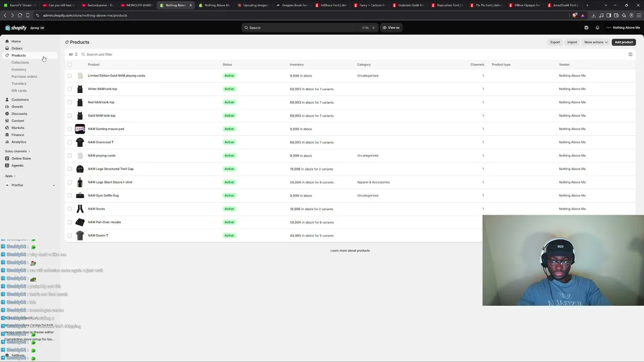The image size is (644, 362).
Task: Open the All views dropdown selector
Action: click(x=73, y=54)
